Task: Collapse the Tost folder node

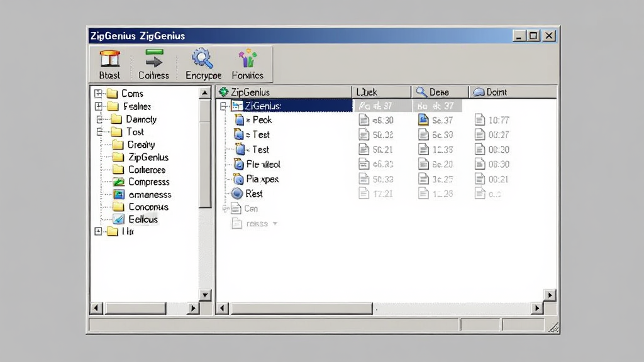Action: coord(99,132)
